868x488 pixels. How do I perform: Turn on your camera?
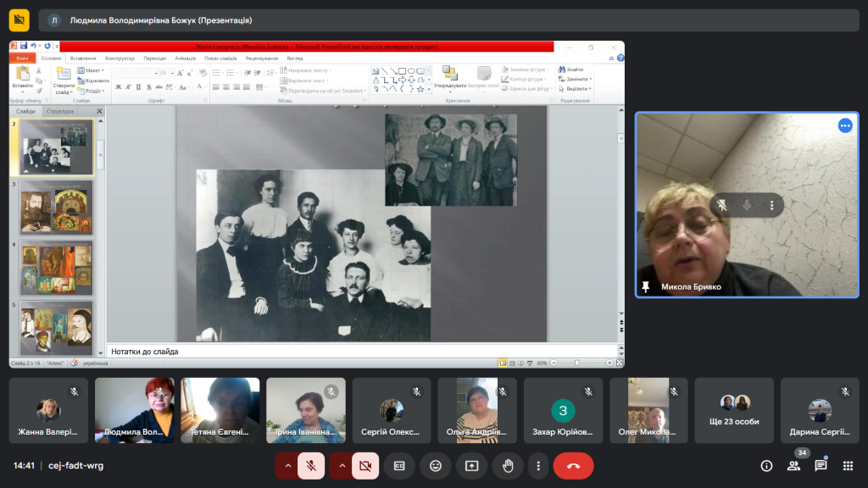[x=365, y=465]
